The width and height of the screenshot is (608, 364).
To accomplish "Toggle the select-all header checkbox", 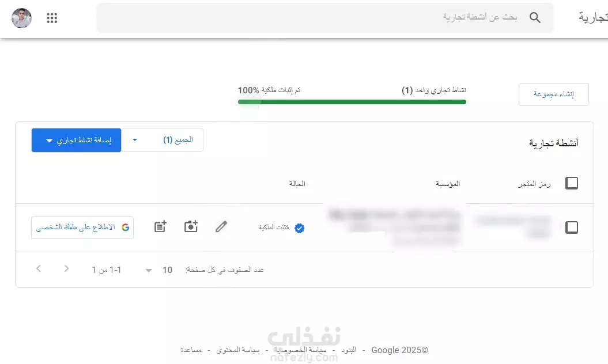I will pyautogui.click(x=572, y=183).
